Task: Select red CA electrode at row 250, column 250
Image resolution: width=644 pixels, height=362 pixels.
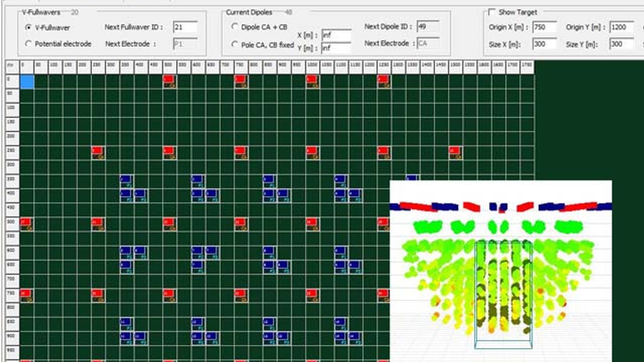Action: [x=98, y=153]
